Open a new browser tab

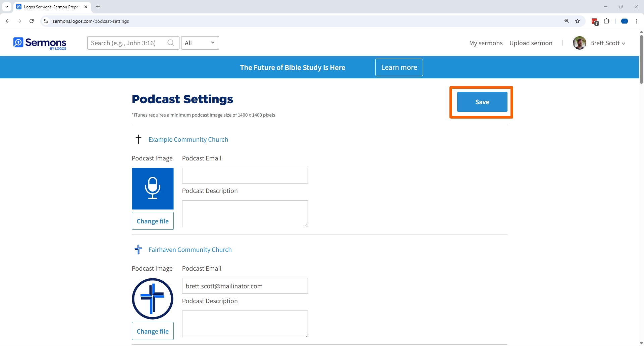98,7
